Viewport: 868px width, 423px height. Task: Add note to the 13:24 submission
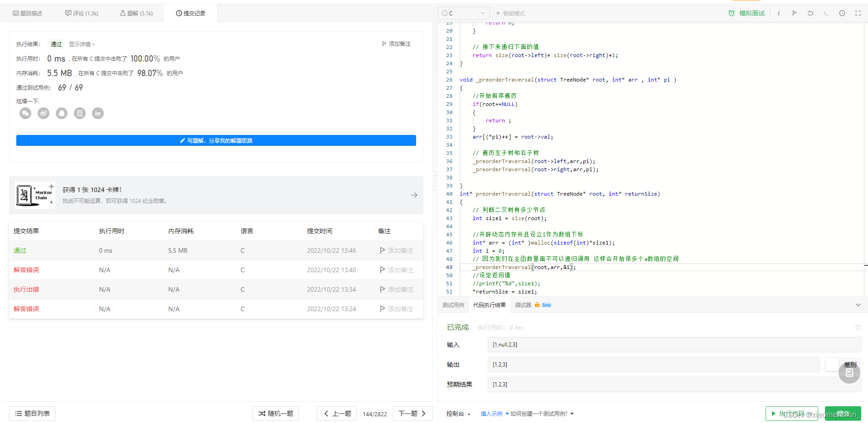(x=397, y=309)
